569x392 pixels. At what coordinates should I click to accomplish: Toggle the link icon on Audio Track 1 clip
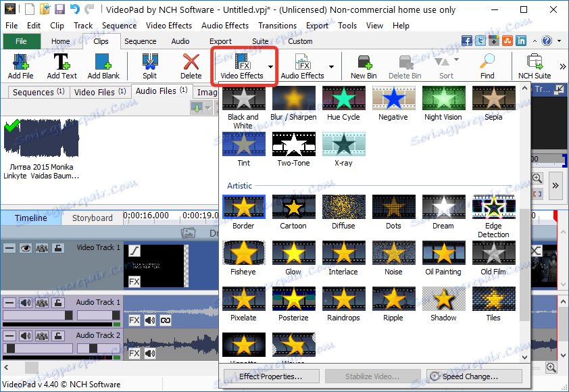166,320
